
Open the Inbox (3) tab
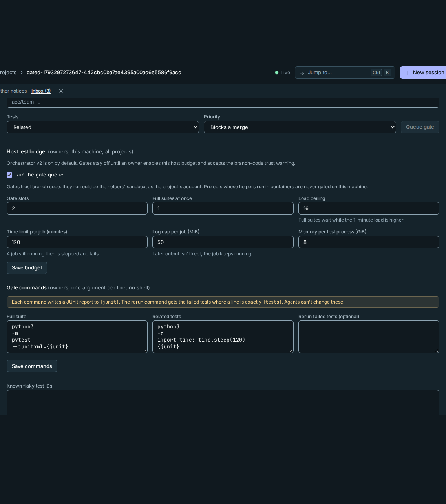click(41, 91)
